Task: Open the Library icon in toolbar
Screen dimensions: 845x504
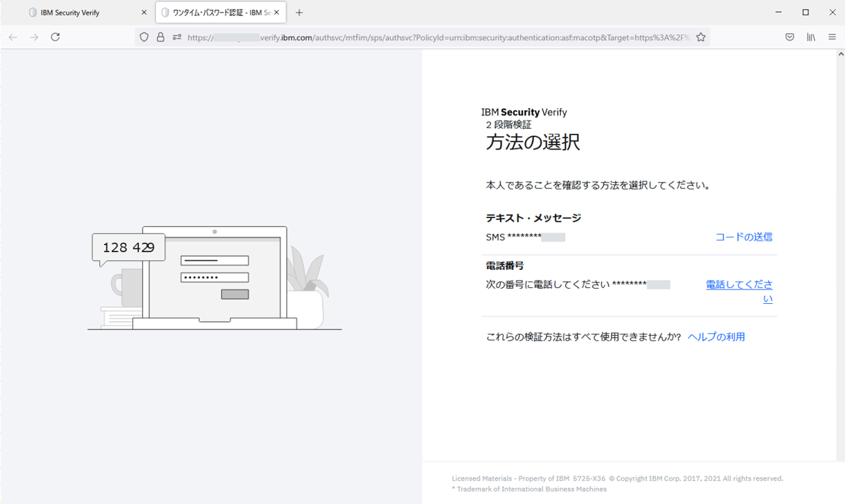Action: [810, 37]
